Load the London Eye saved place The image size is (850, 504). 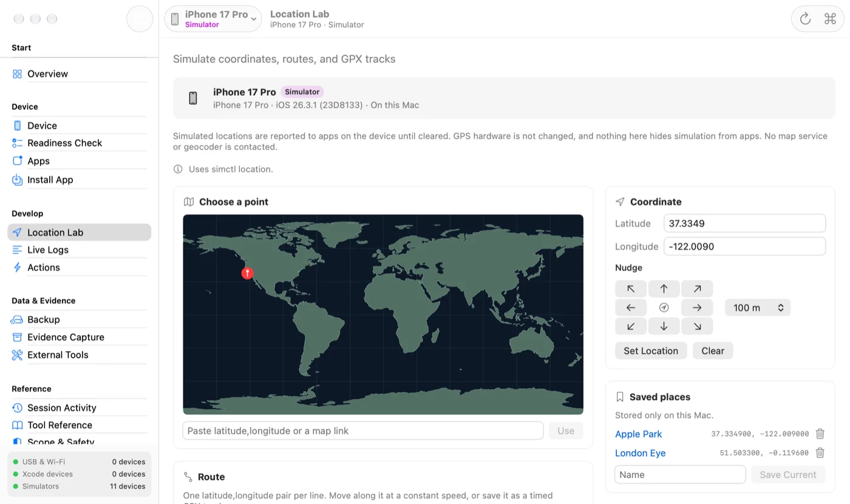(640, 453)
